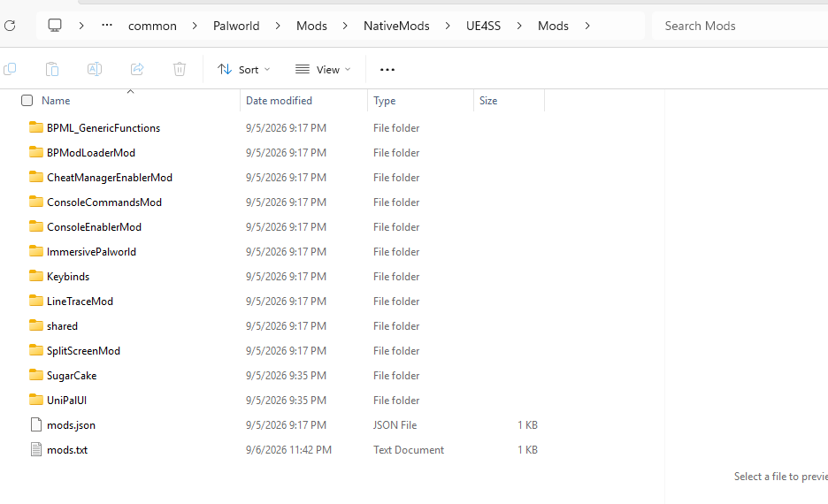Select the SplitScreenMod folder icon
The height and width of the screenshot is (504, 828).
point(36,350)
